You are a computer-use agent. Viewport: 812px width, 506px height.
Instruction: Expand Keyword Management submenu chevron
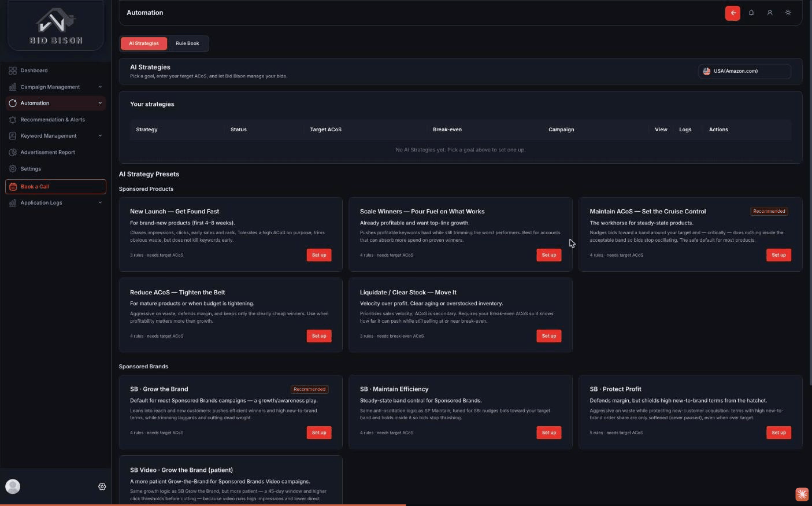pos(100,136)
